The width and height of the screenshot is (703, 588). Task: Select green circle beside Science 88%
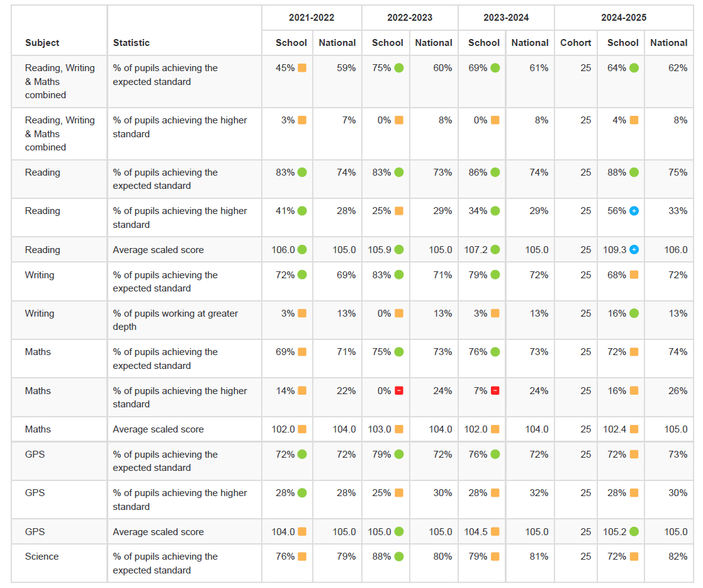[399, 557]
